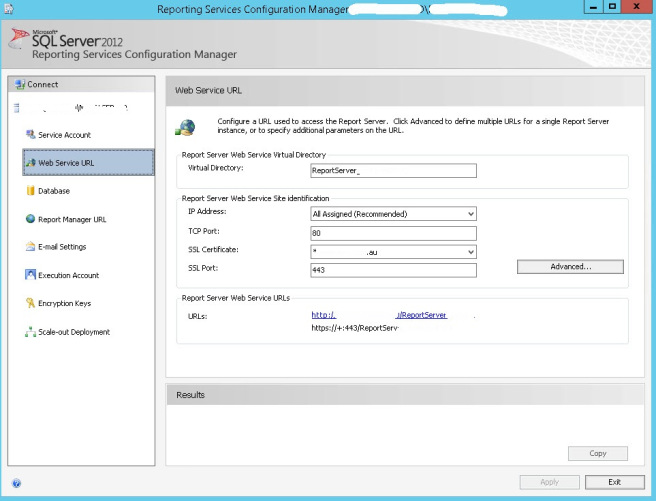Viewport: 656px width, 501px height.
Task: Click the Database cylinder icon
Action: point(30,191)
